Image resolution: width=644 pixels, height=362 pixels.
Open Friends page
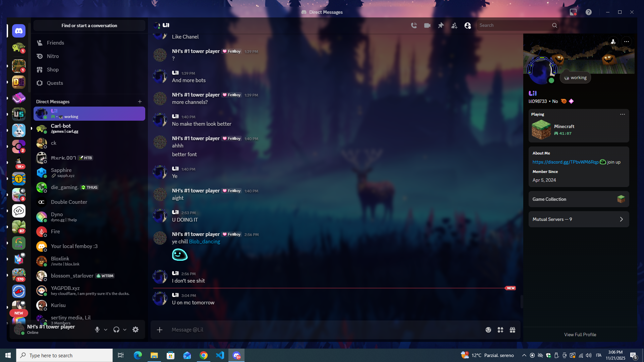[x=89, y=43]
